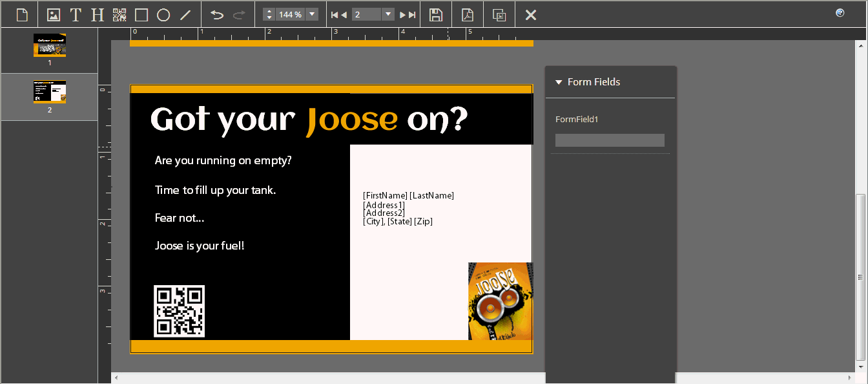The width and height of the screenshot is (868, 384).
Task: Collapse the Form Fields panel
Action: (x=559, y=82)
